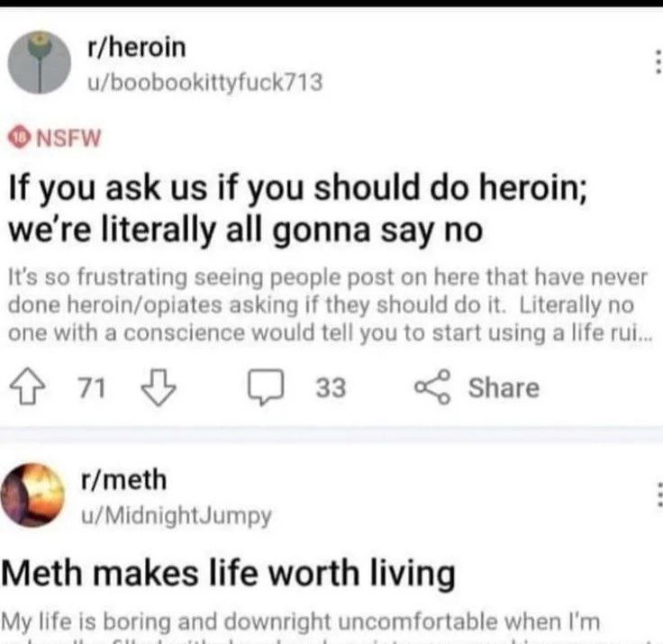Viewport: 663px width, 644px height.
Task: Visit the r/heroin subreddit link
Action: point(136,47)
